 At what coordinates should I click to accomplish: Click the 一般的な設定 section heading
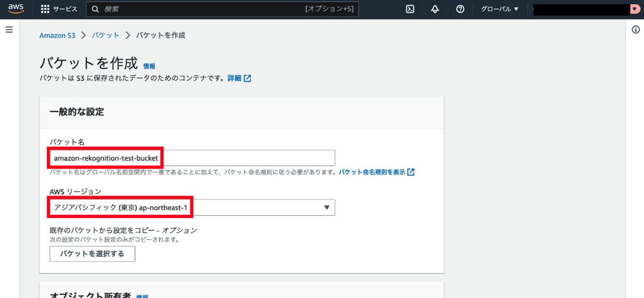pyautogui.click(x=77, y=112)
